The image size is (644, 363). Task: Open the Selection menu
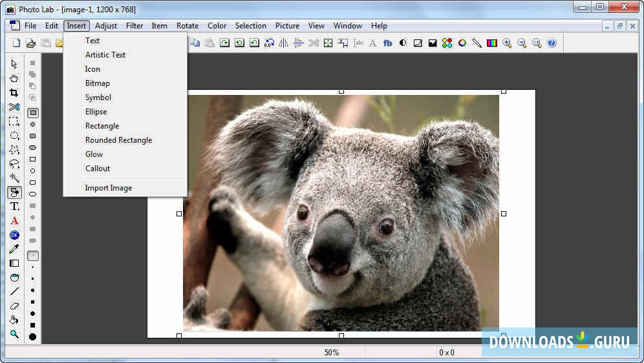pyautogui.click(x=250, y=26)
